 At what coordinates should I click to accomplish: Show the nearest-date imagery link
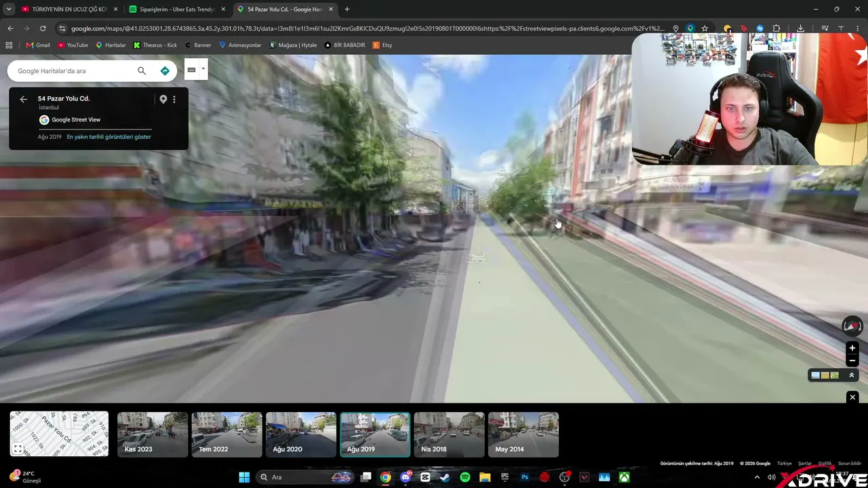[108, 137]
